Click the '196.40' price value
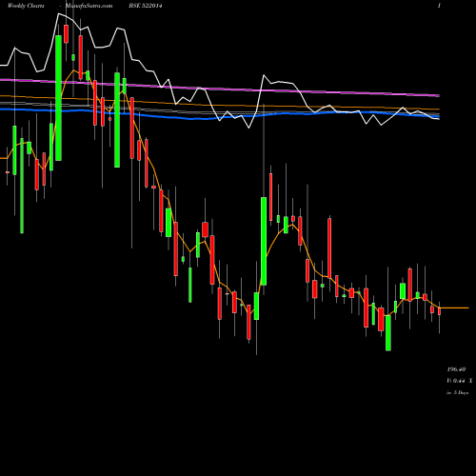This screenshot has width=476, height=476. pyautogui.click(x=456, y=369)
